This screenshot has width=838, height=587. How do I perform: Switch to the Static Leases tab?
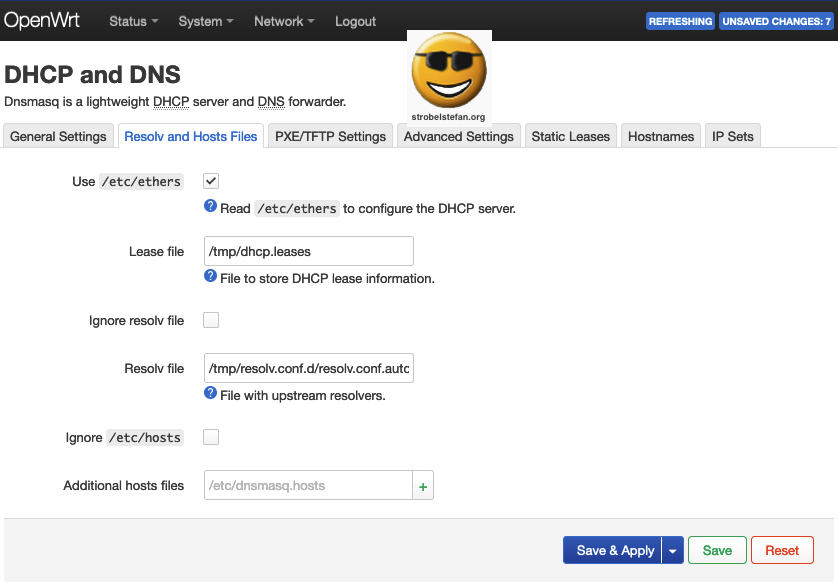(x=570, y=136)
